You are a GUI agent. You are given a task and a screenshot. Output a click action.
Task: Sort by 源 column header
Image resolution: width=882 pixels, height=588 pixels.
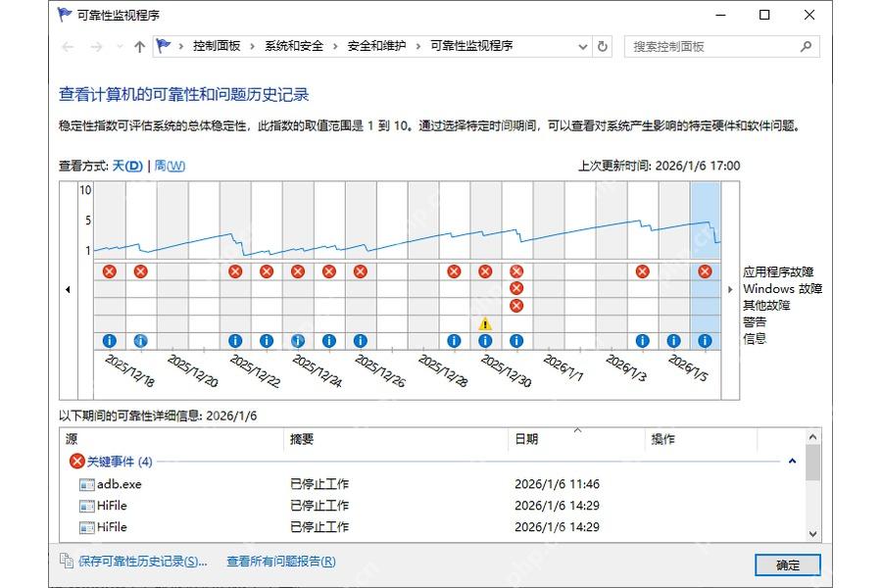coord(171,439)
